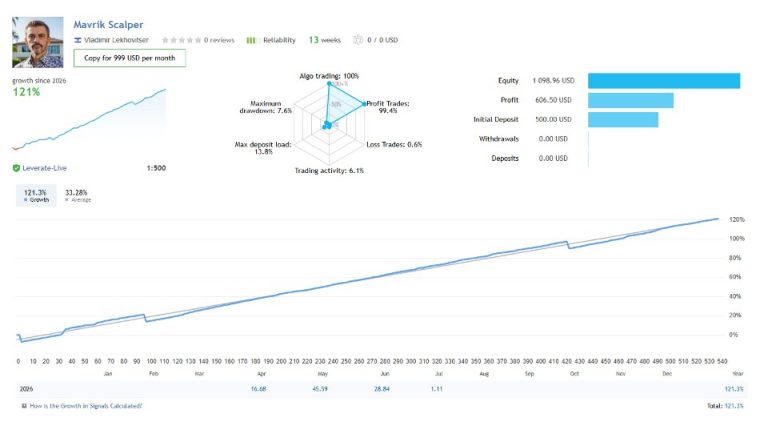Screen dimensions: 768x430
Task: Open the Mavrik Scalper signal title
Action: [108, 24]
